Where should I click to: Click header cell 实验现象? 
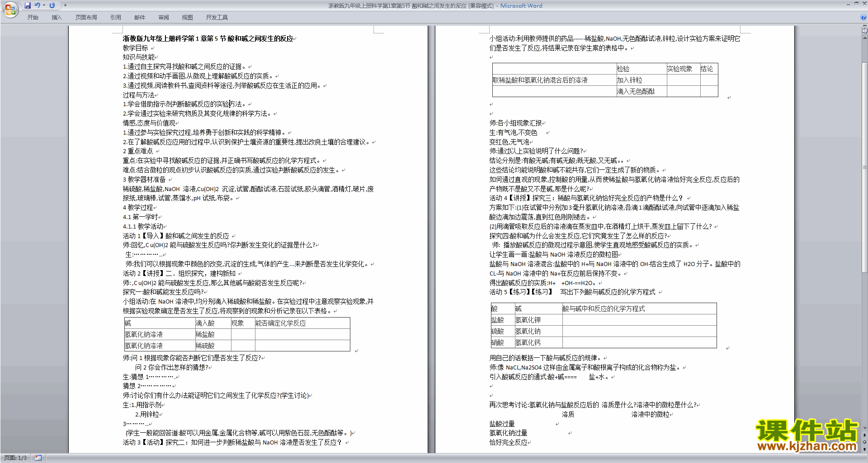680,69
